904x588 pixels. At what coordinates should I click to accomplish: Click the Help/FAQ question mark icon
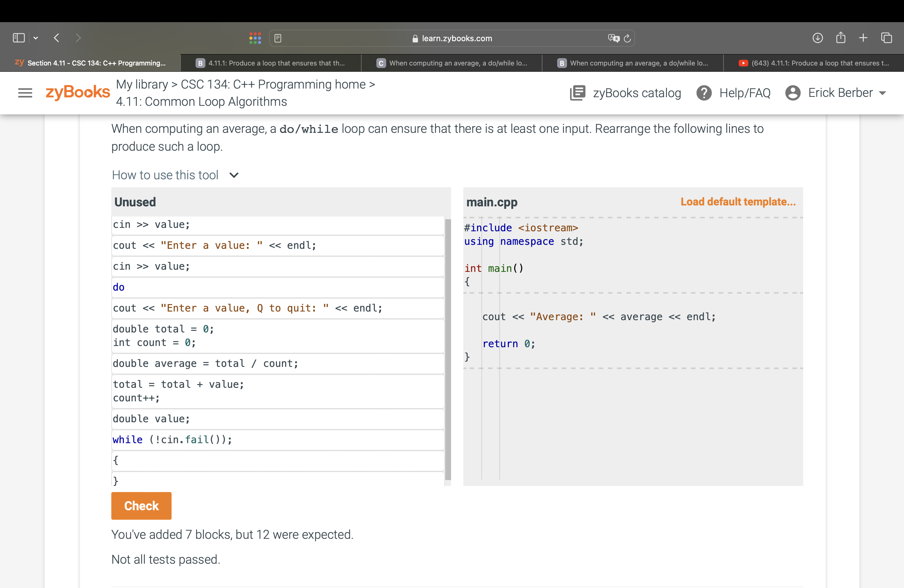coord(704,93)
